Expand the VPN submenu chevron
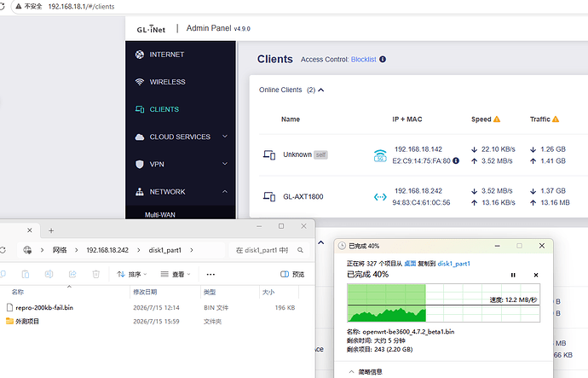This screenshot has width=588, height=378. click(225, 164)
